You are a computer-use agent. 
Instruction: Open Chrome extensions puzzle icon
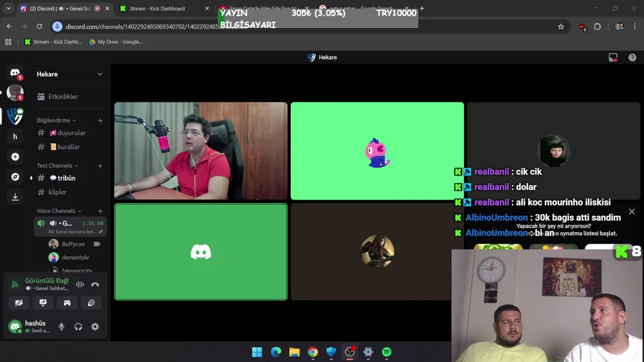597,27
